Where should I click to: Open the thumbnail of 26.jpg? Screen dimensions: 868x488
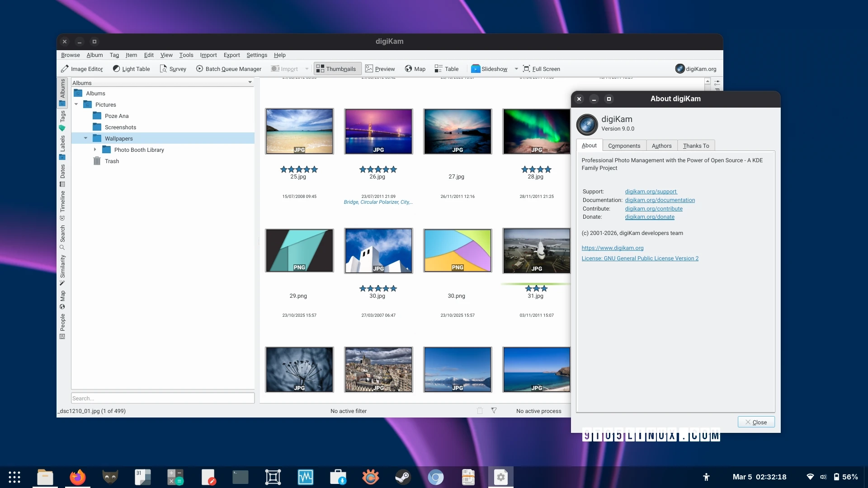click(378, 131)
